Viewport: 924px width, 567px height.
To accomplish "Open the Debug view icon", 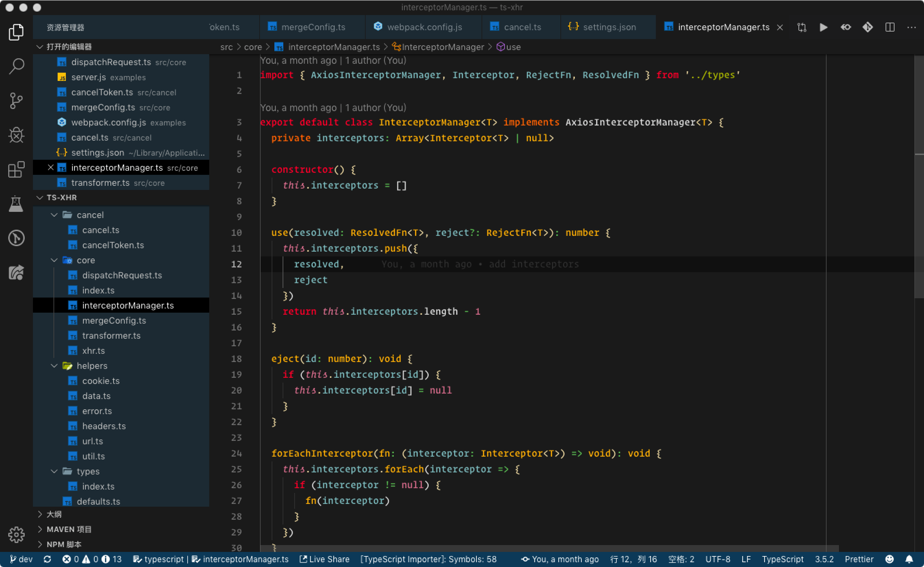I will click(x=16, y=135).
